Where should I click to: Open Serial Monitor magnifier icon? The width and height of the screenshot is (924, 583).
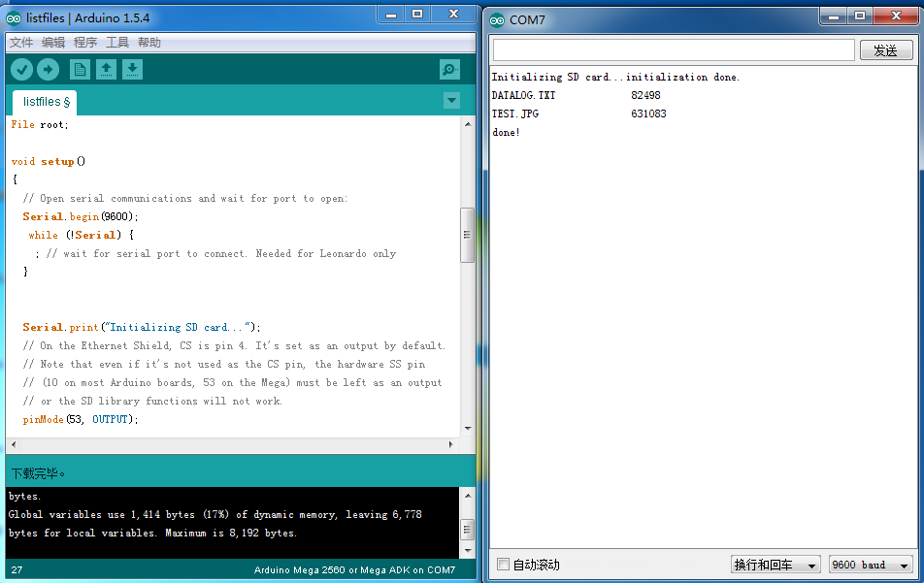pos(449,70)
